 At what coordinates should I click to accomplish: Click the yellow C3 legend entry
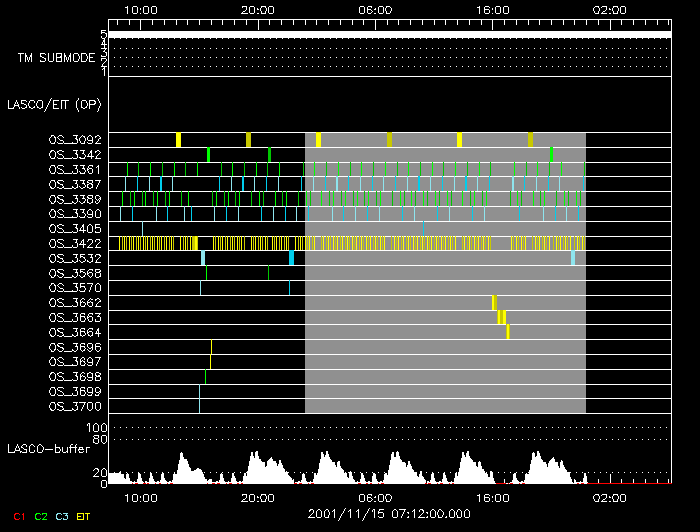(x=62, y=515)
